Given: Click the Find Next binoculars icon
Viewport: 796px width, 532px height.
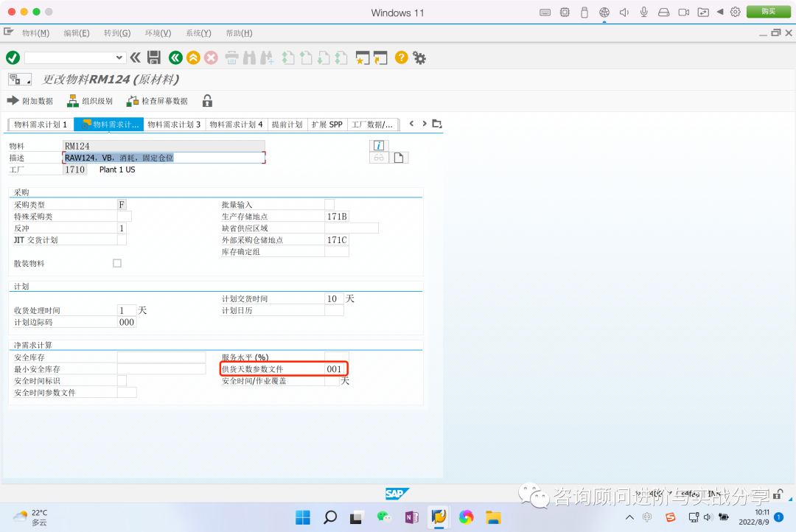Looking at the screenshot, I should pyautogui.click(x=267, y=58).
